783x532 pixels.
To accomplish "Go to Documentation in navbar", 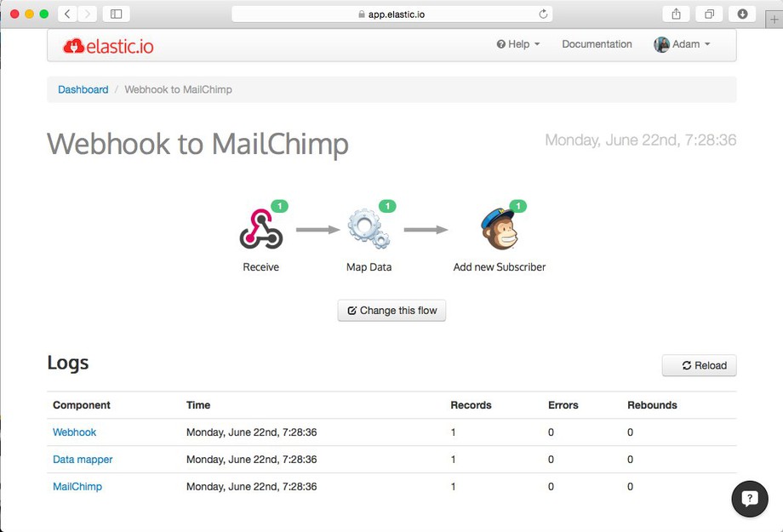I will [597, 44].
